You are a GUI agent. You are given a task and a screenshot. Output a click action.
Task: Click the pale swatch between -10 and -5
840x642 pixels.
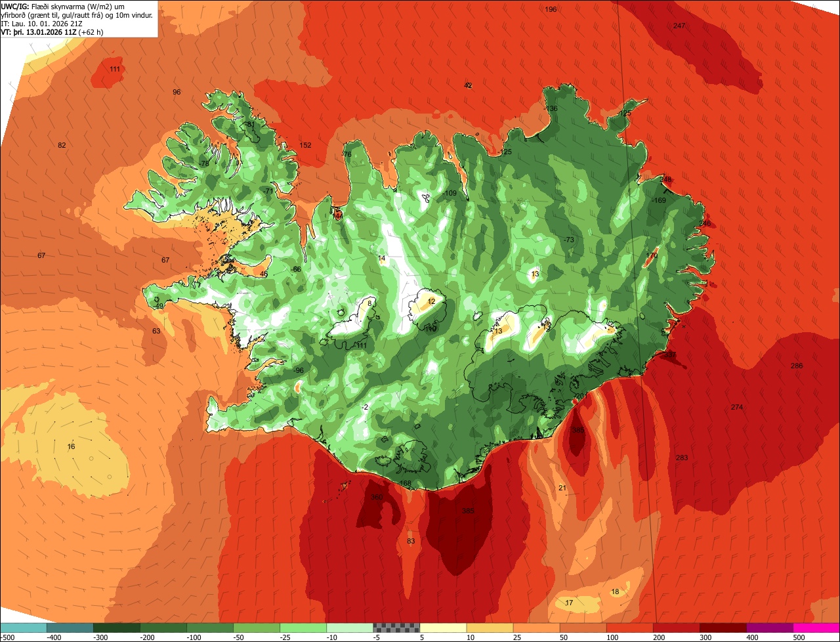point(349,627)
